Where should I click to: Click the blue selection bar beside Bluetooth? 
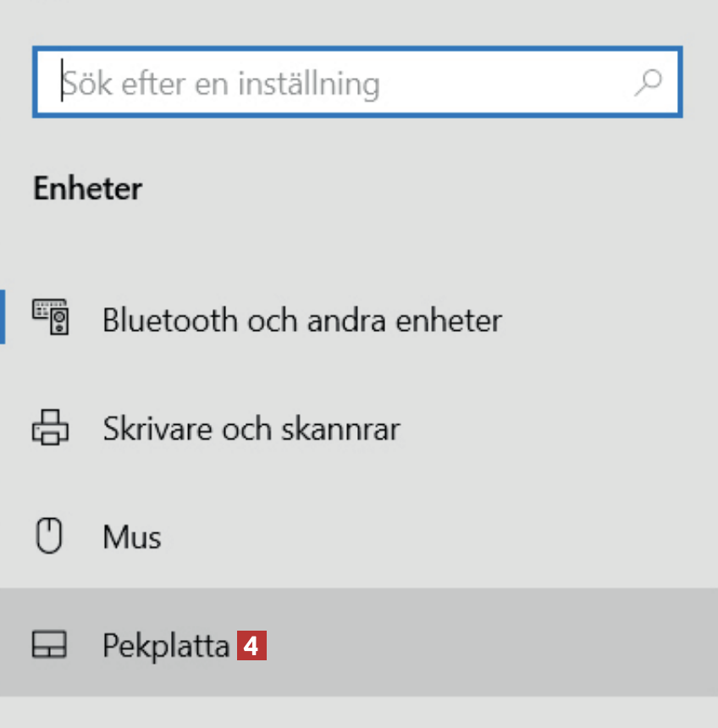coord(3,317)
